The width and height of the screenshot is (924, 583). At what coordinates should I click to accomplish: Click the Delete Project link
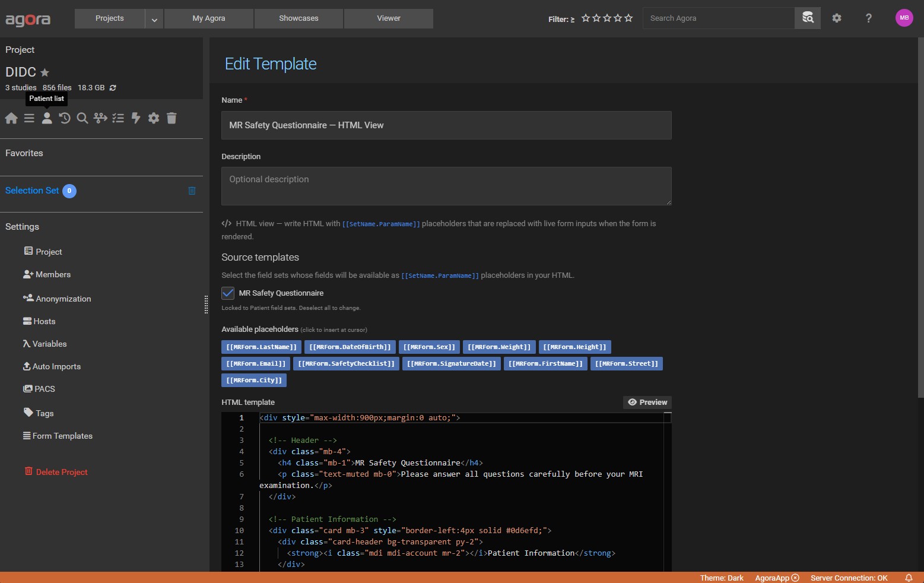[56, 472]
